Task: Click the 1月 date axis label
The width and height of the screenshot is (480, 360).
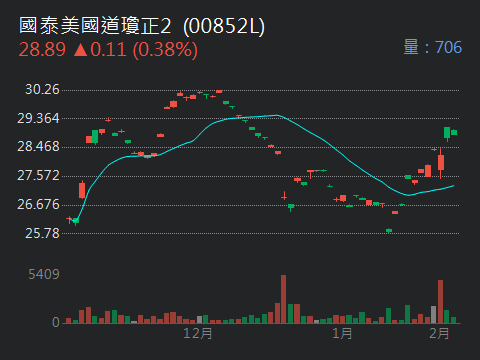Action: point(342,333)
